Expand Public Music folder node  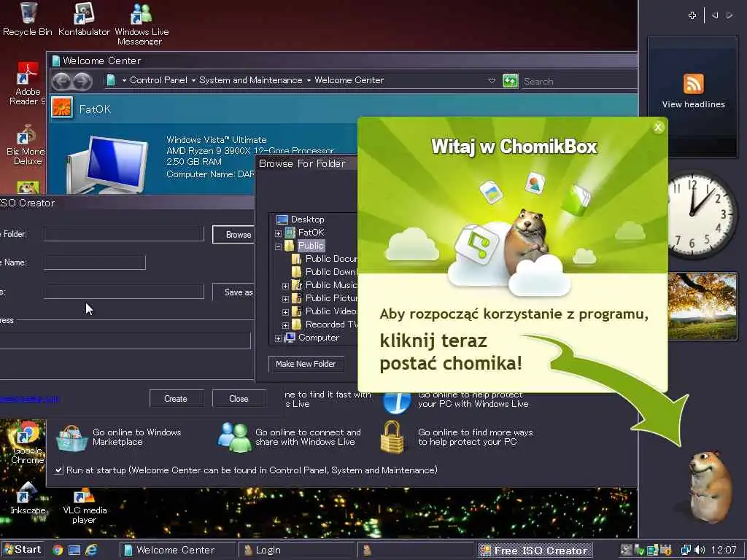[x=285, y=286]
